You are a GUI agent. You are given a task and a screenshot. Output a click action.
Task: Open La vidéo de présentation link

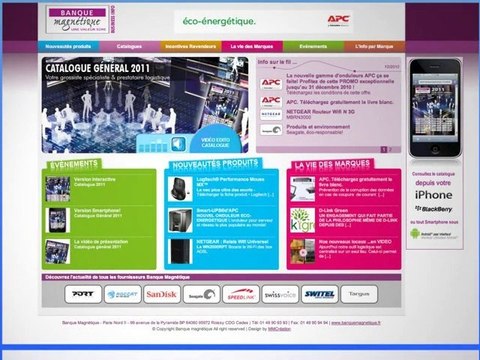101,244
